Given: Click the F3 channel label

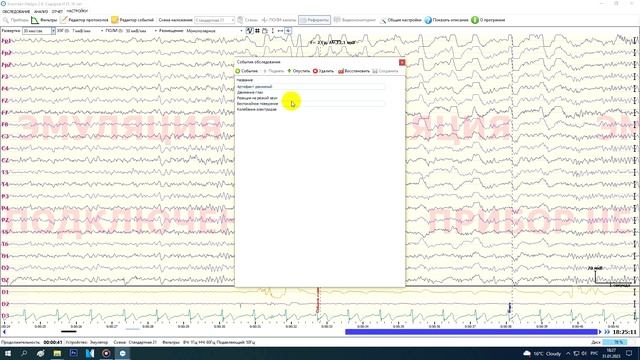Looking at the screenshot, I should [5, 76].
